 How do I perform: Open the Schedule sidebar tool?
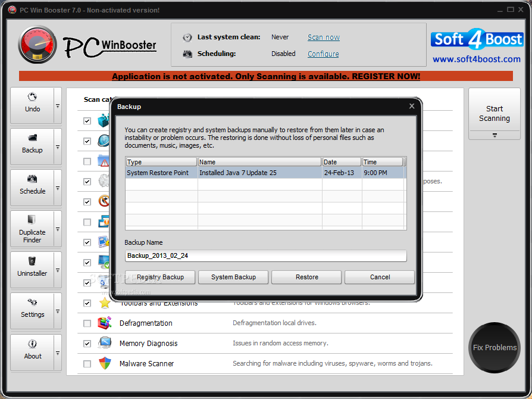pyautogui.click(x=32, y=188)
